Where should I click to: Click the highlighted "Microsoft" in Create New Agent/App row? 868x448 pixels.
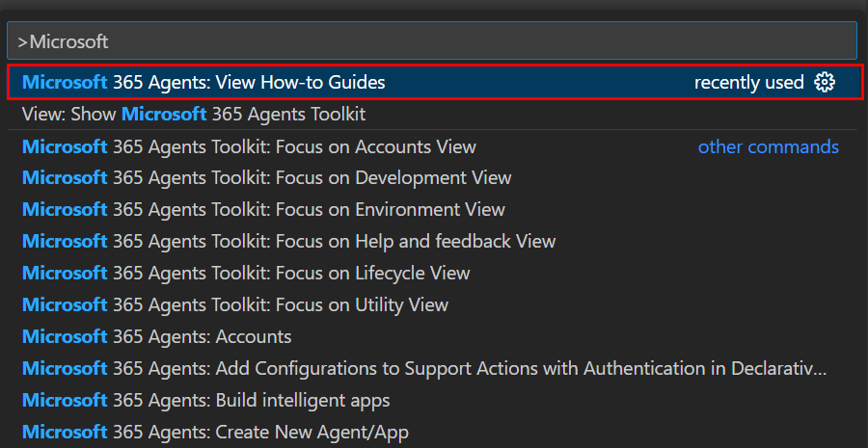(x=65, y=433)
